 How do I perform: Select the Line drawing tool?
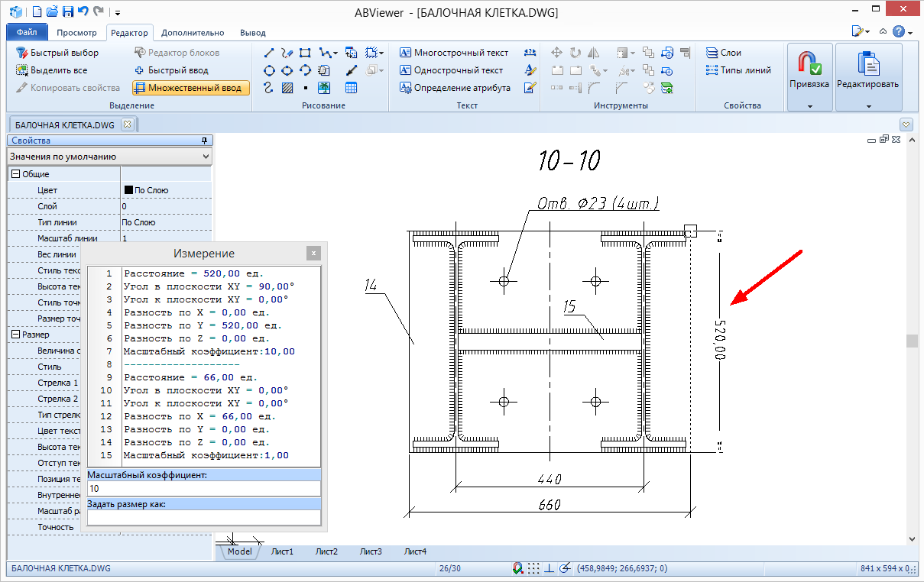(268, 53)
